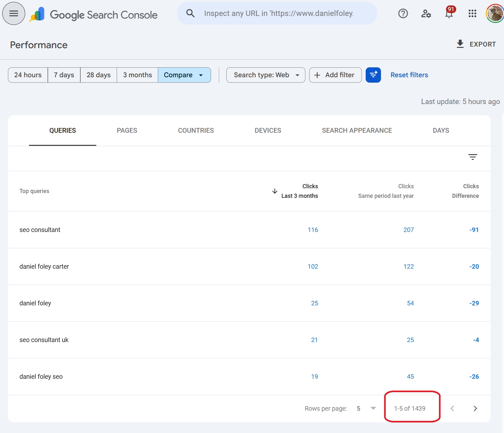Switch to the Search Appearance tab
The image size is (504, 433).
[357, 131]
